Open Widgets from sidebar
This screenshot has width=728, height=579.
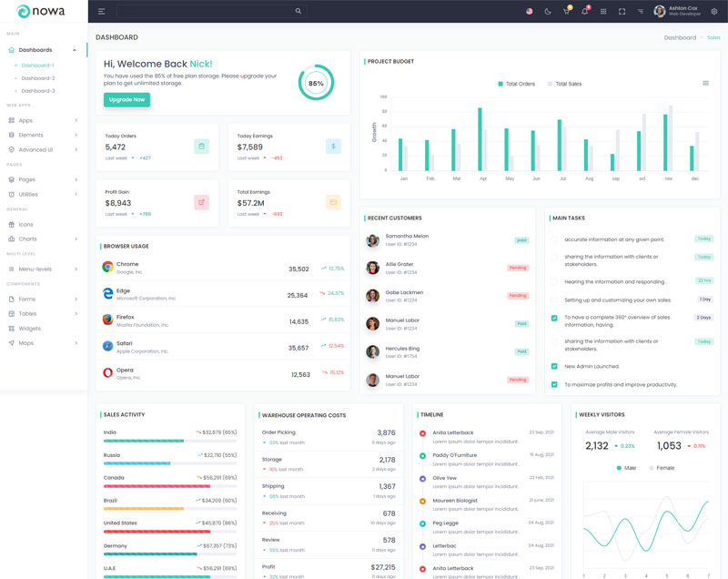click(x=29, y=329)
